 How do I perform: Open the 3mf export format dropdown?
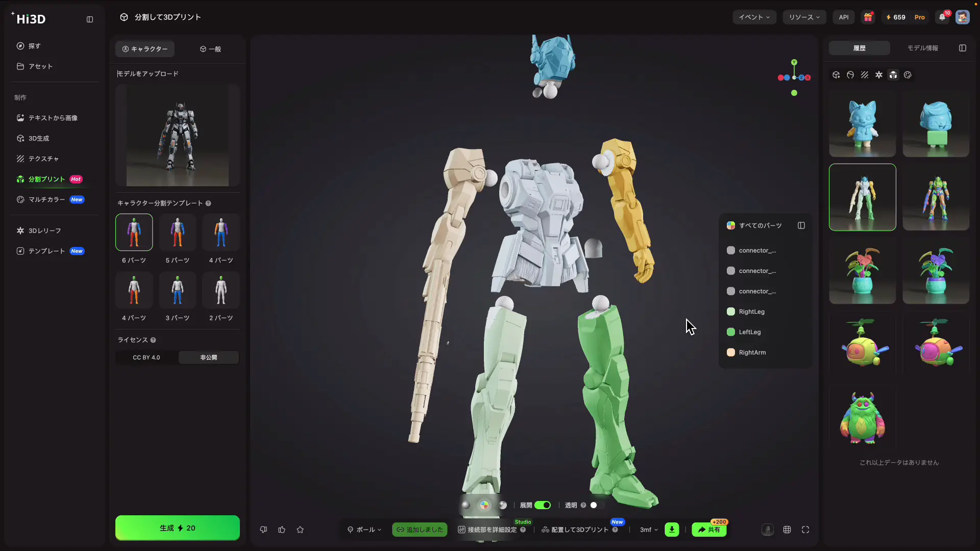[x=648, y=530]
